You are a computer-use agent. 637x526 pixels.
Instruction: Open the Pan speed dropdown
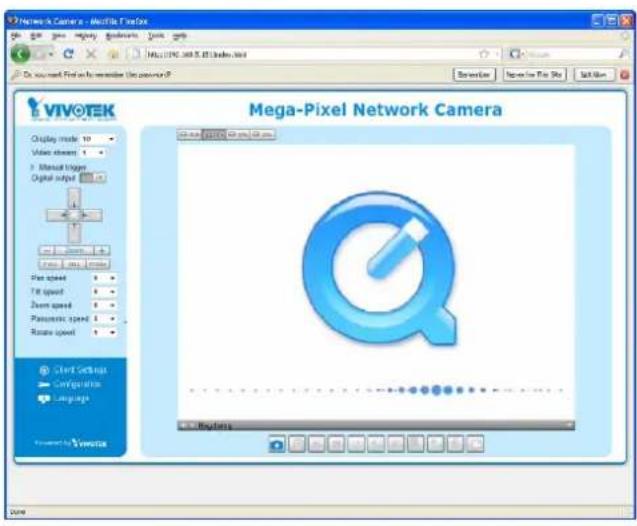coord(104,278)
